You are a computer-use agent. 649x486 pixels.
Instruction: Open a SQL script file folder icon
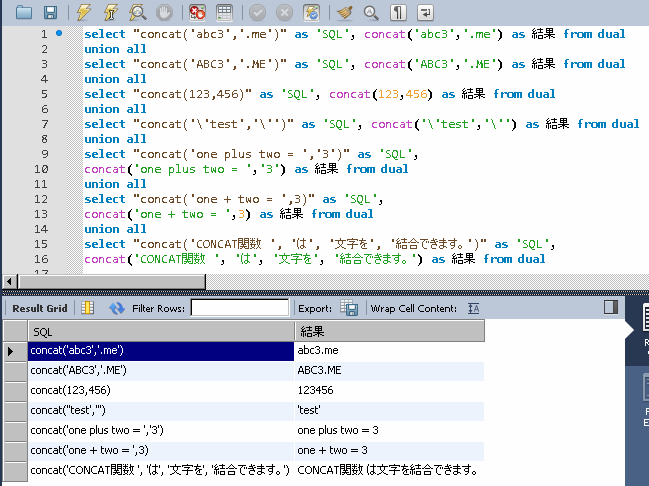click(x=24, y=12)
